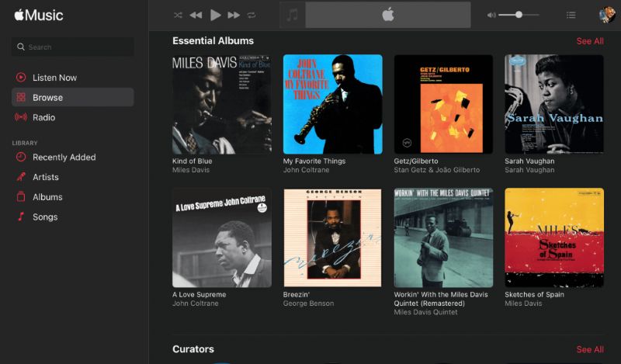Click George Benson artist link
The height and width of the screenshot is (364, 621).
pyautogui.click(x=308, y=303)
